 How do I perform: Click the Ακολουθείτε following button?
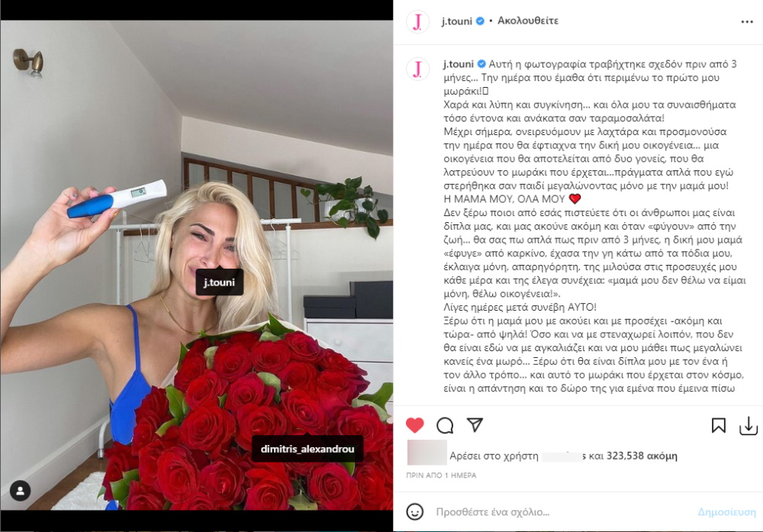527,21
